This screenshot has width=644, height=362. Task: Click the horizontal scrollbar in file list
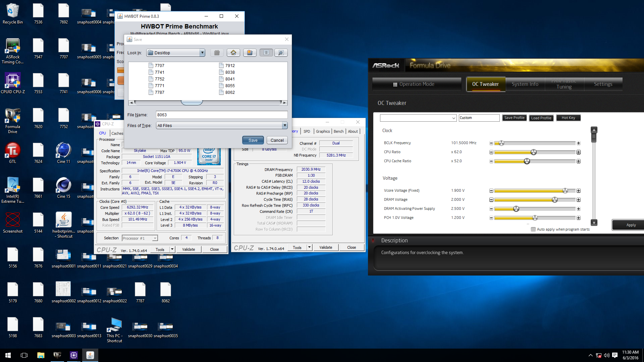tap(192, 103)
